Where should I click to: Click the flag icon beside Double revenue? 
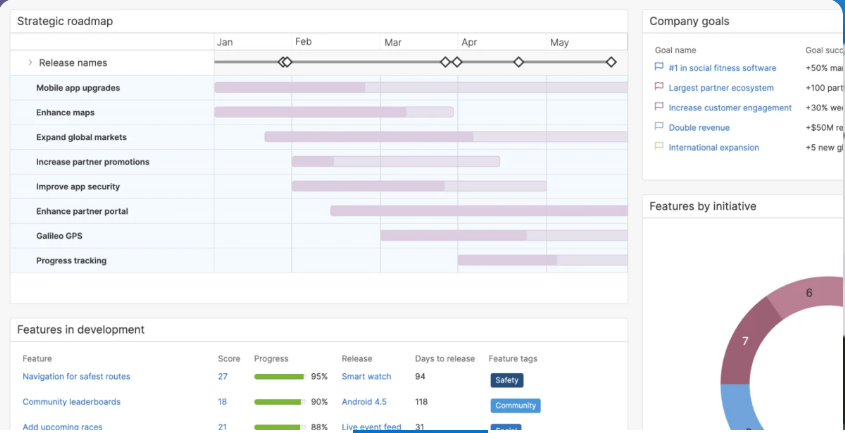pos(659,127)
